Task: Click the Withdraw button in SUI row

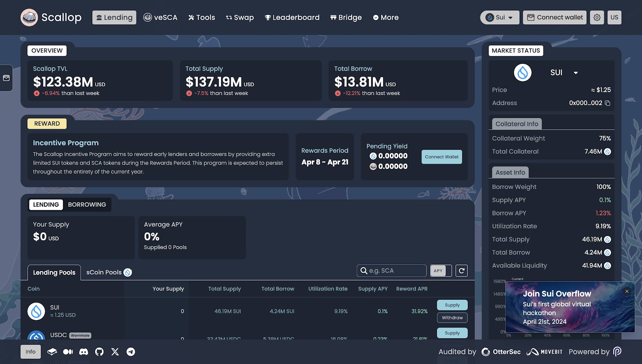Action: click(x=452, y=318)
